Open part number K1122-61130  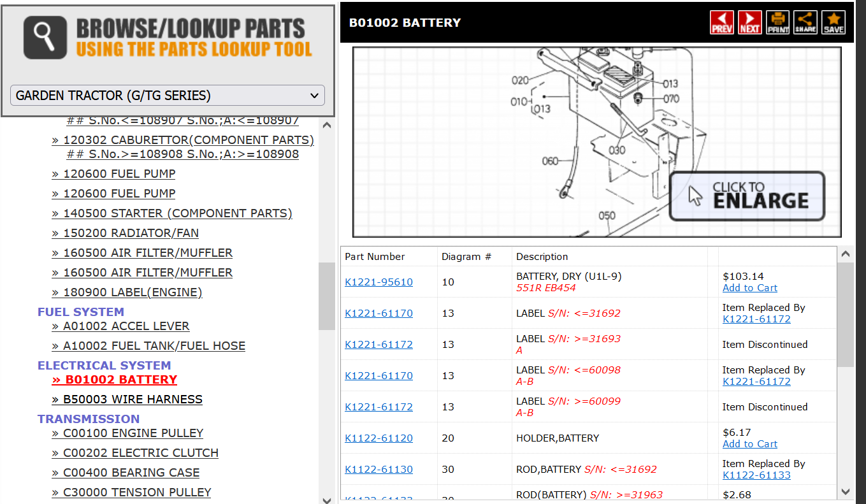pyautogui.click(x=379, y=470)
